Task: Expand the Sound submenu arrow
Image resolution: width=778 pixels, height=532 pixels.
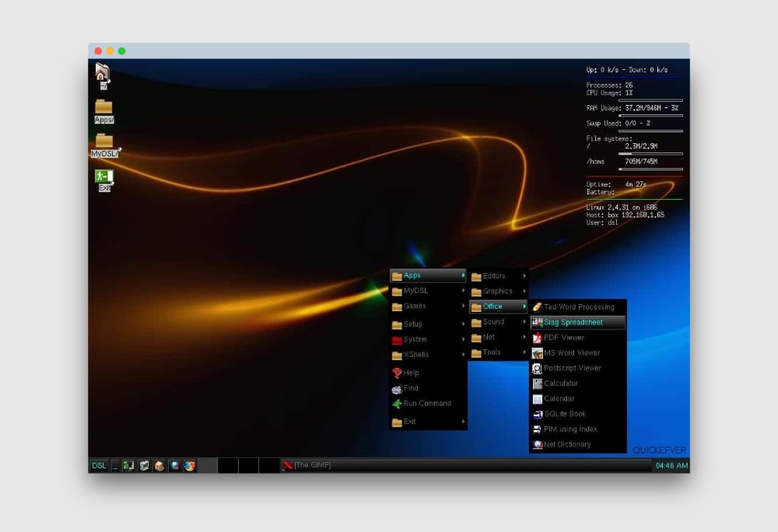Action: click(524, 322)
